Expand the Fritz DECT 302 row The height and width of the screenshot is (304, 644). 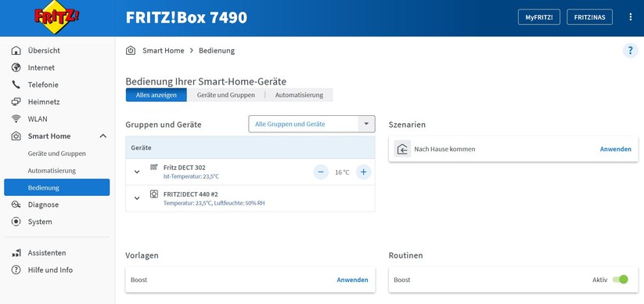tap(137, 172)
